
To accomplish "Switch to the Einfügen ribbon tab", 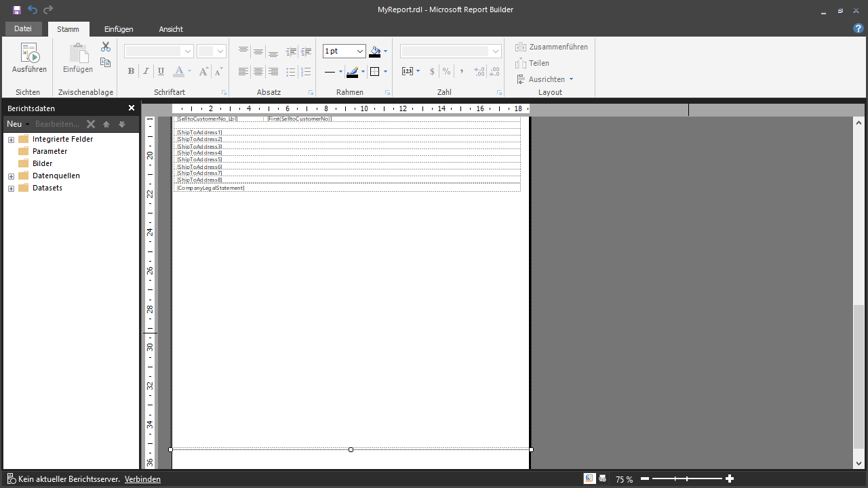I will click(119, 29).
